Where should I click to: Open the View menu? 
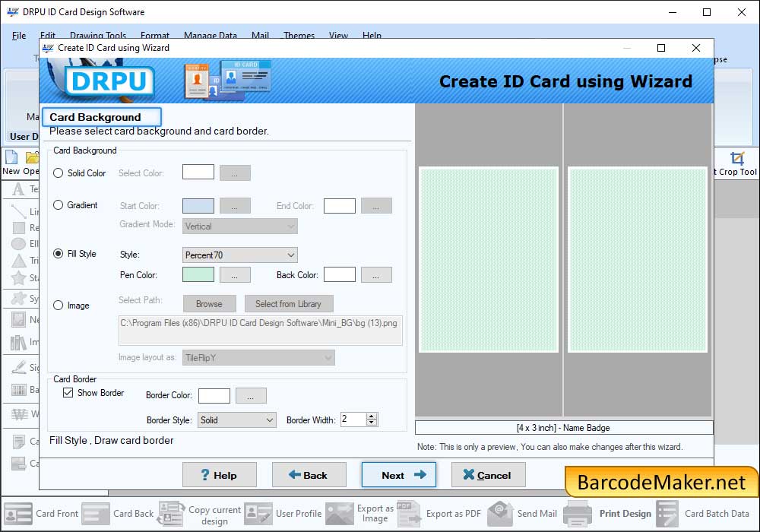point(338,36)
